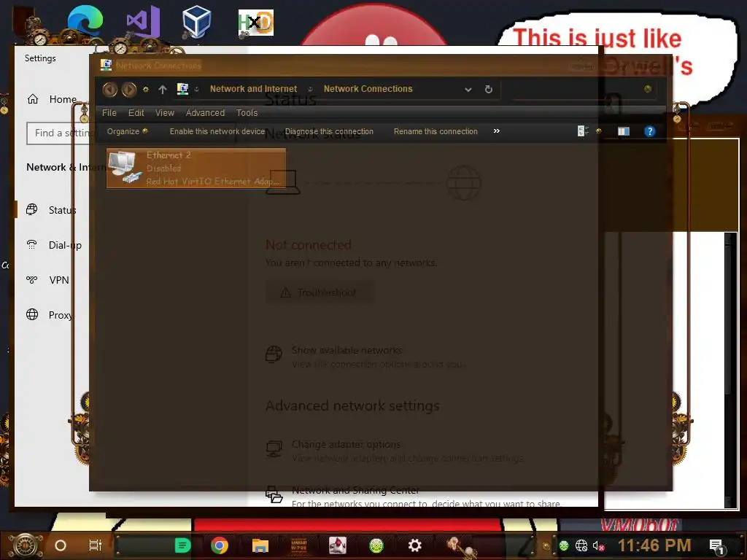
Task: Select Network Connections breadcrumb
Action: tap(368, 88)
